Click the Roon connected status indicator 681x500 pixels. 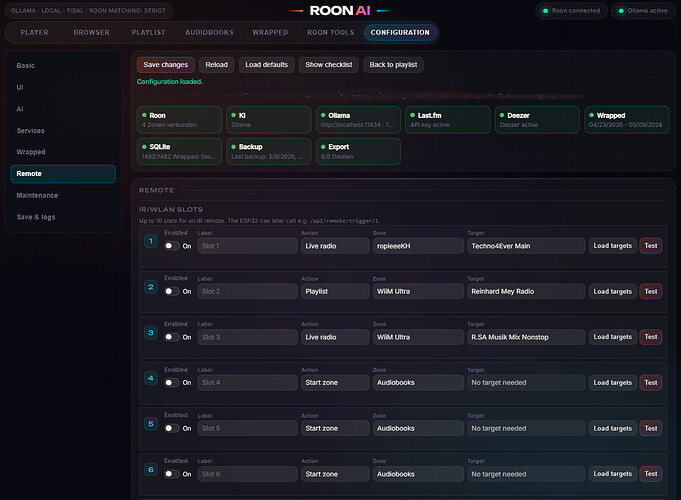click(x=571, y=11)
